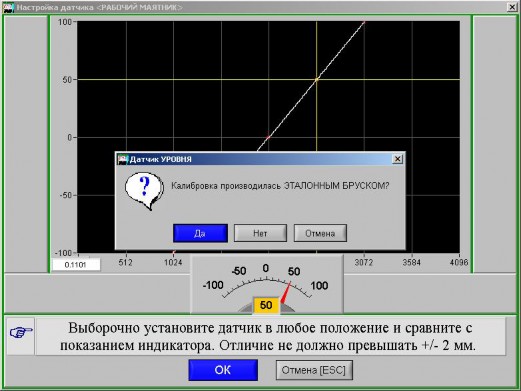521x391 pixels.
Task: Click the 100 y-axis label at top
Action: coord(65,22)
